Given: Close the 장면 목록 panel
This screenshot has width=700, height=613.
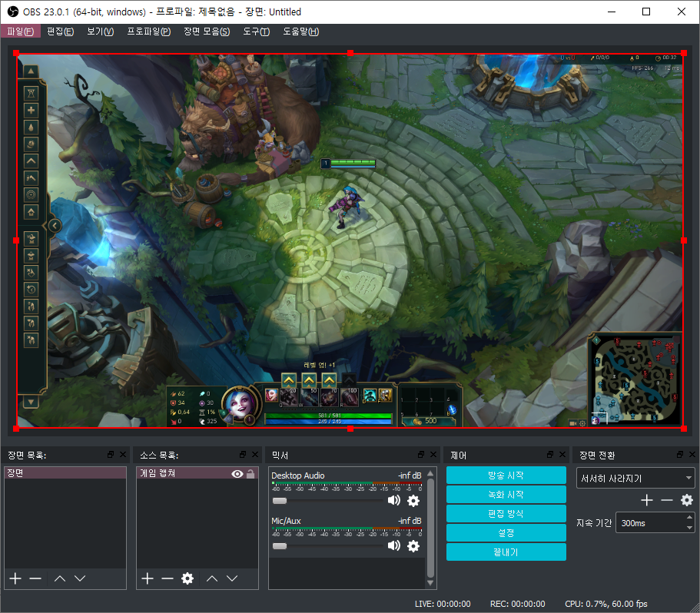Looking at the screenshot, I should pos(123,454).
